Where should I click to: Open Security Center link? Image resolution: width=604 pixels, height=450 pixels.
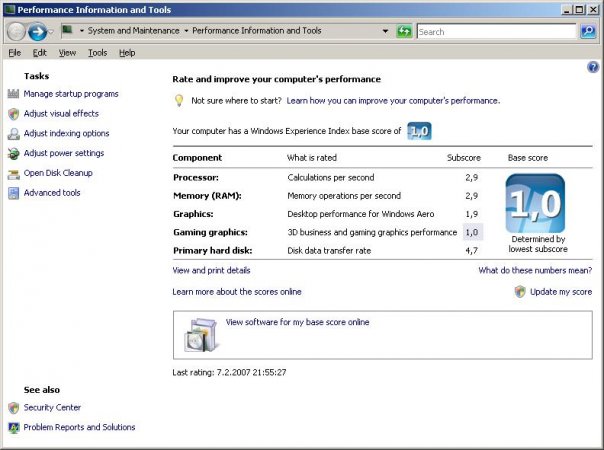click(x=52, y=407)
